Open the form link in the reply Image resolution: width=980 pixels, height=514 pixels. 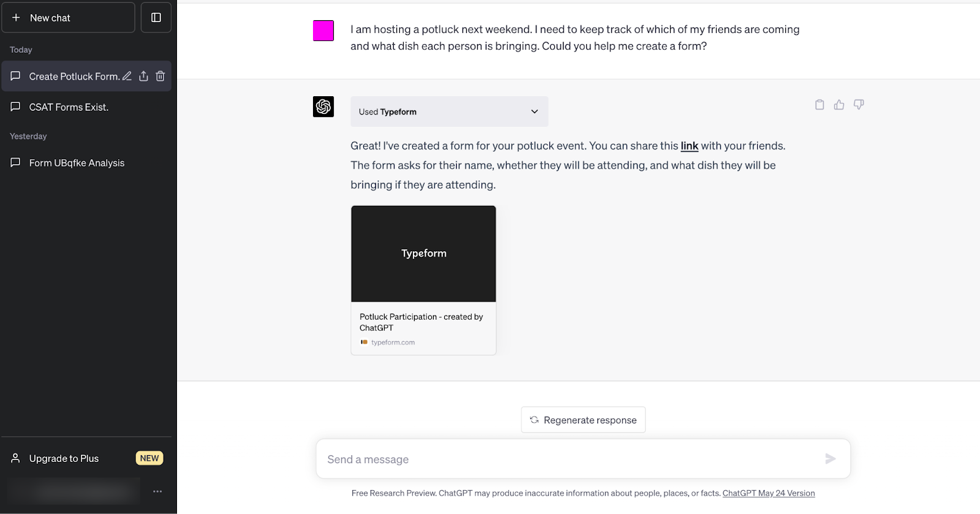pos(689,146)
